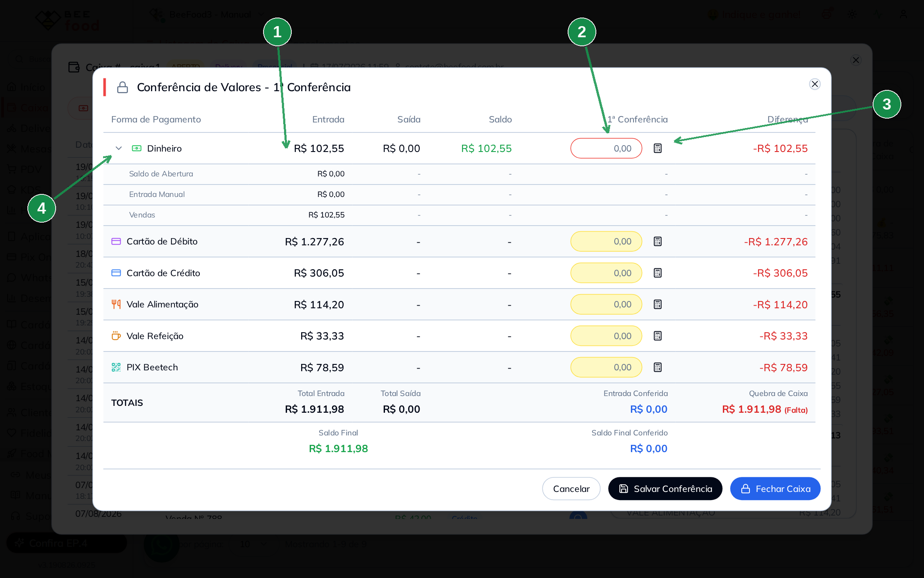Click the Fechar Caixa button
Screen dimensions: 924x578
tap(775, 489)
